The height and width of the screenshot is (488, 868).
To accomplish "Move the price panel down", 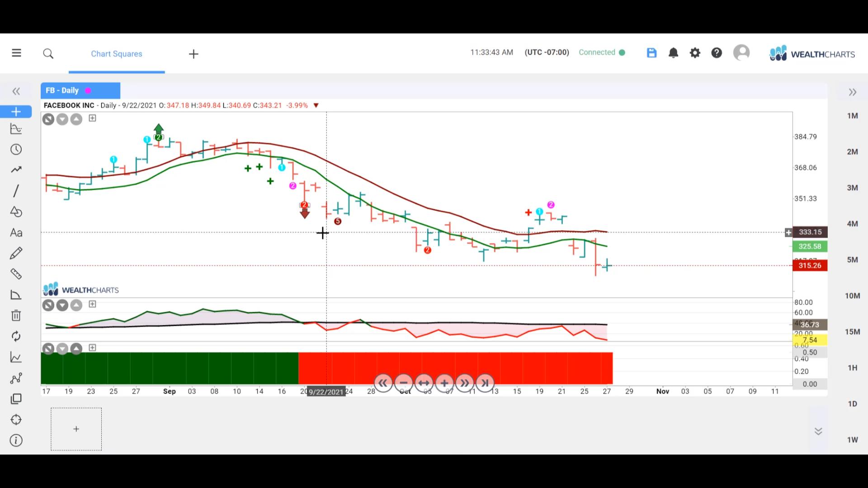I will click(x=62, y=119).
